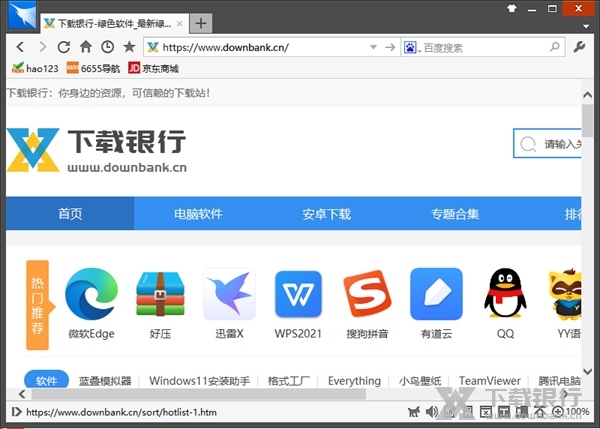The height and width of the screenshot is (429, 600).
Task: Click the go arrow next to address bar
Action: [390, 47]
